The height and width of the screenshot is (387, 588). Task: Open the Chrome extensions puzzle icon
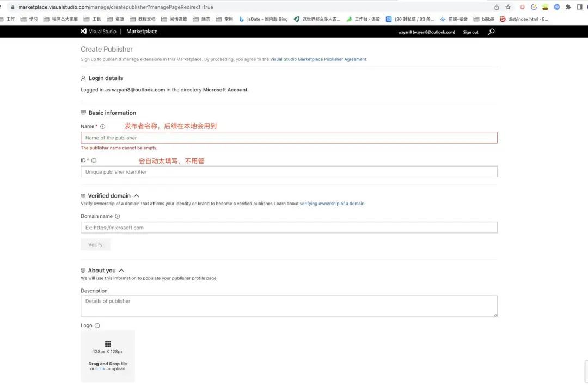click(x=568, y=7)
